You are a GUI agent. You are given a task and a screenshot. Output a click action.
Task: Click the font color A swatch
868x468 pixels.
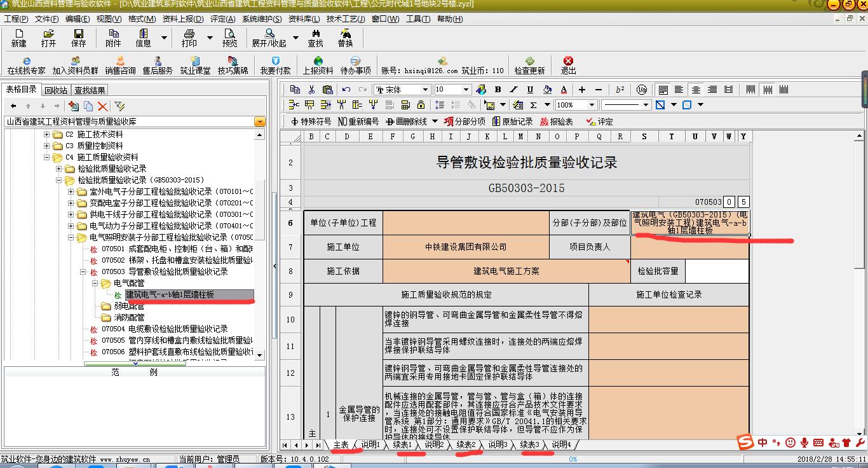click(x=564, y=90)
